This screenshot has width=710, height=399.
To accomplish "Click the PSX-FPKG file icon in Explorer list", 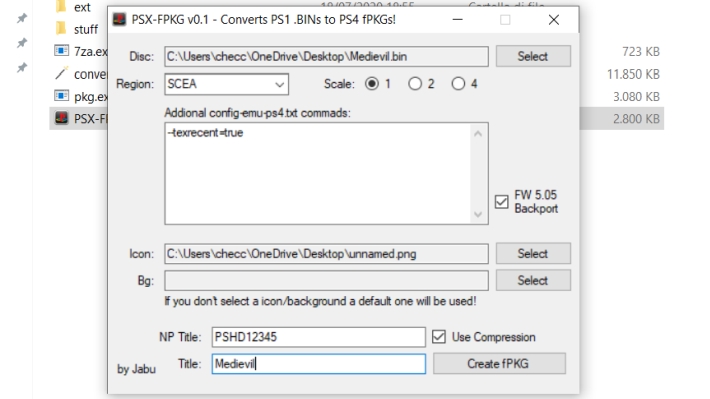I will (x=62, y=118).
